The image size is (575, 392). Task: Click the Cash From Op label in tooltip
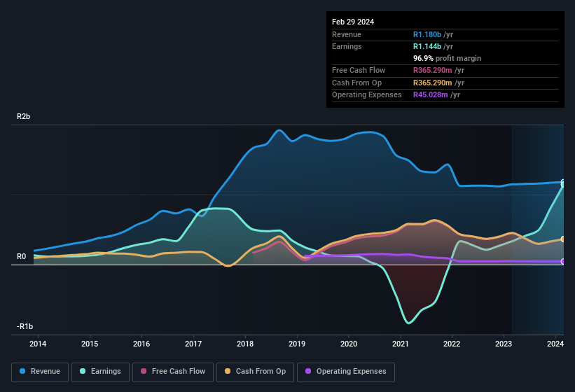point(356,83)
